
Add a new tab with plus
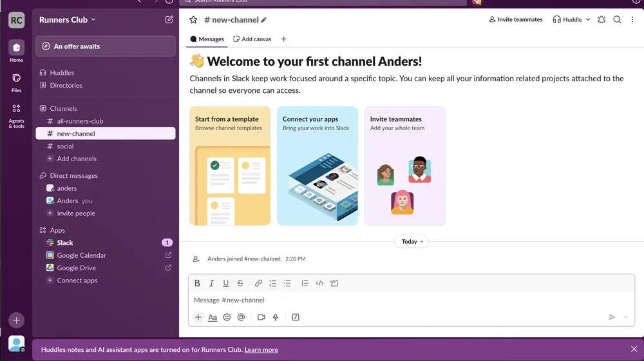point(284,39)
